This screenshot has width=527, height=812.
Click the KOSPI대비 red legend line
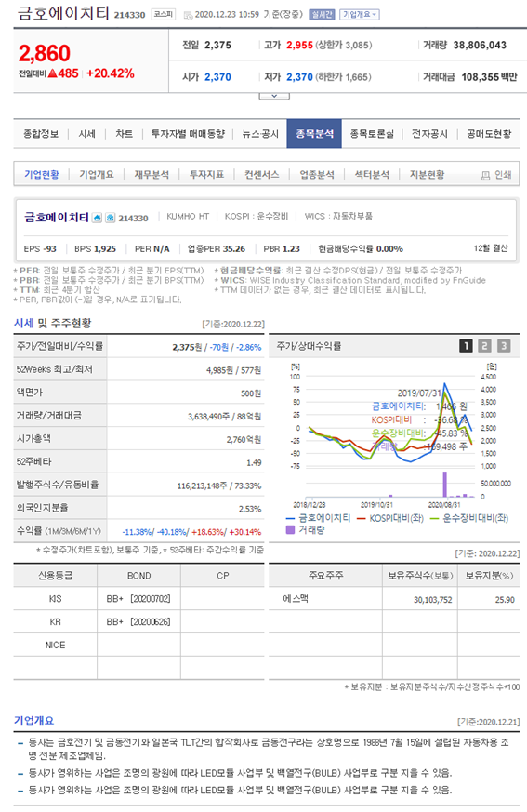tap(362, 518)
